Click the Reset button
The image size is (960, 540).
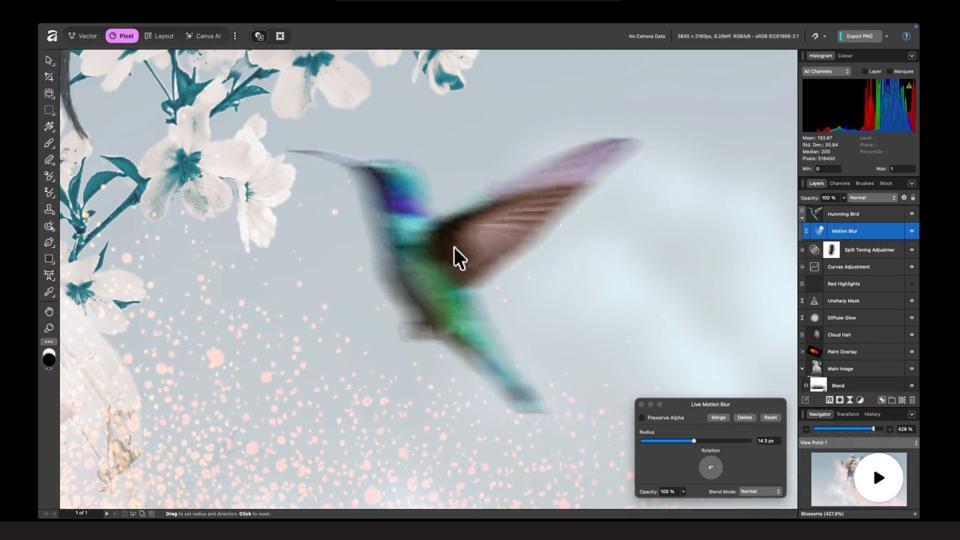tap(770, 418)
